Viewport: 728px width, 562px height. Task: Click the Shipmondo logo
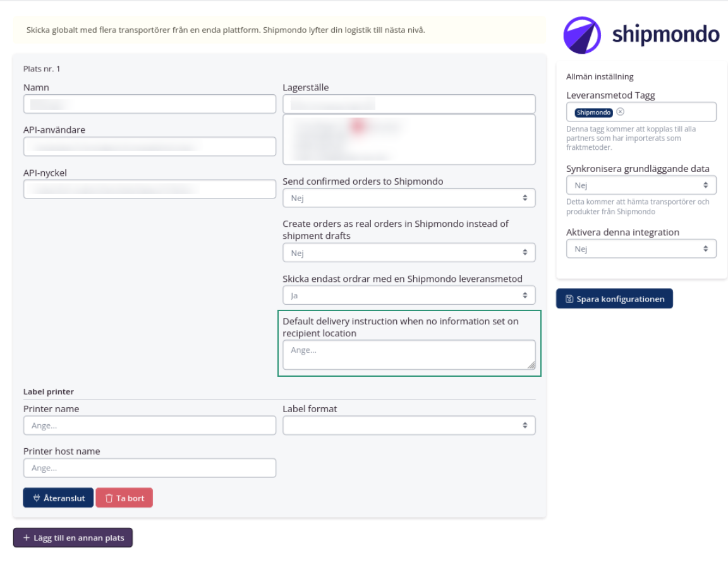pyautogui.click(x=641, y=35)
